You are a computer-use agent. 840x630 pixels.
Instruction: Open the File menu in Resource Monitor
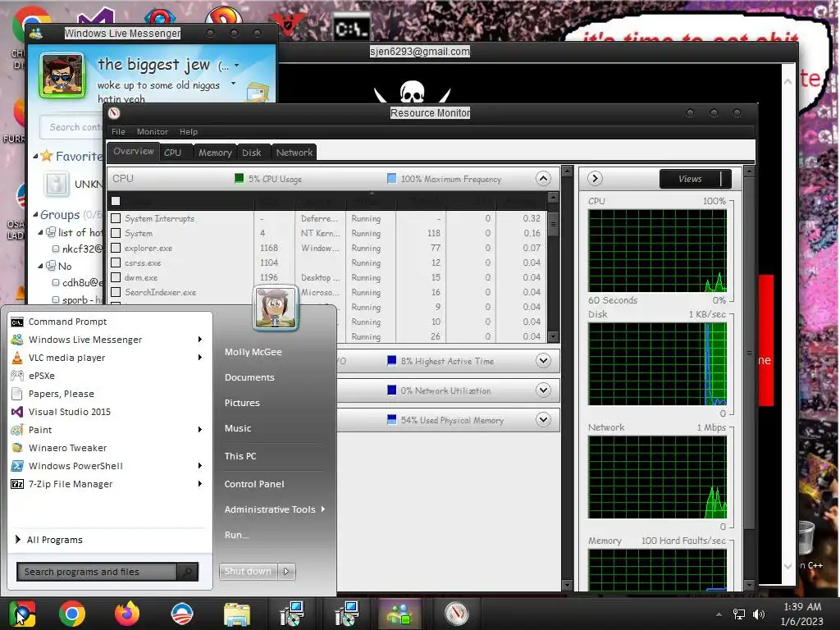click(x=118, y=132)
